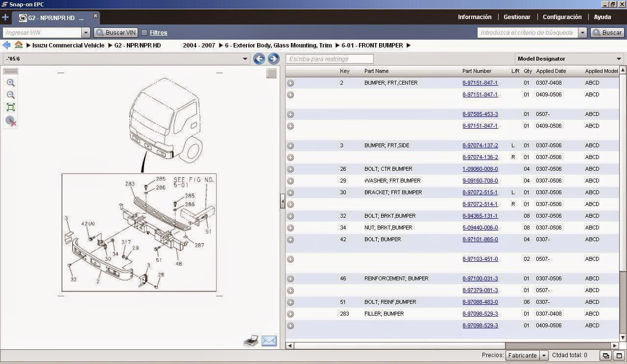Print the diagram with printer icon
This screenshot has width=627, height=364.
pos(251,341)
